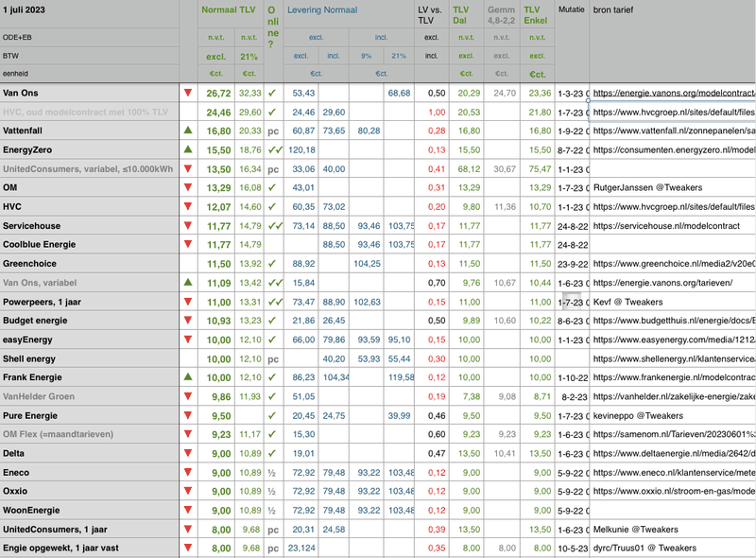Viewport: 756px width, 558px height.
Task: Open the shellenergy.nl klantenservice link
Action: click(x=674, y=358)
